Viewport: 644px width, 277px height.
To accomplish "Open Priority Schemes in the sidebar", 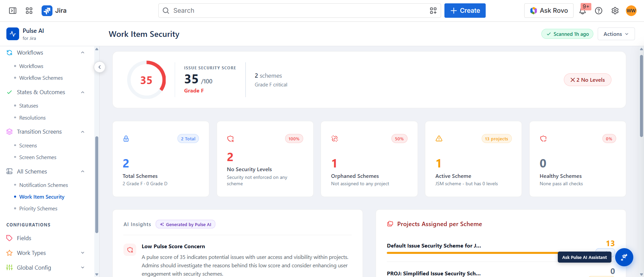I will pos(38,208).
